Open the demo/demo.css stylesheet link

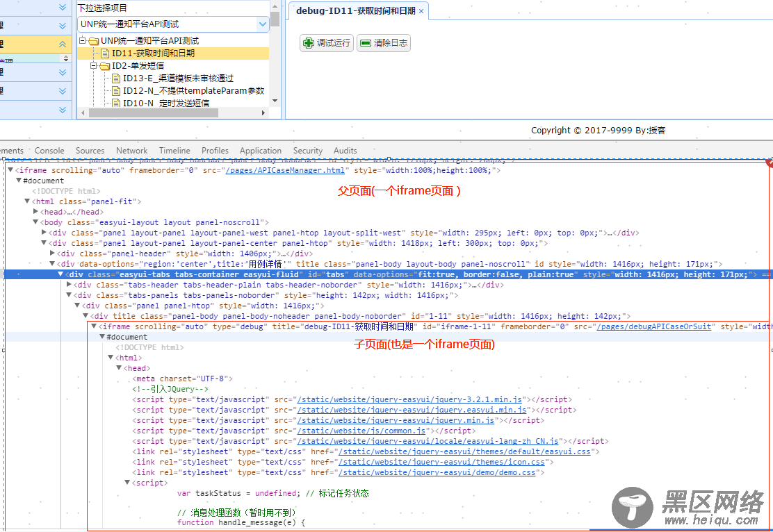[437, 472]
